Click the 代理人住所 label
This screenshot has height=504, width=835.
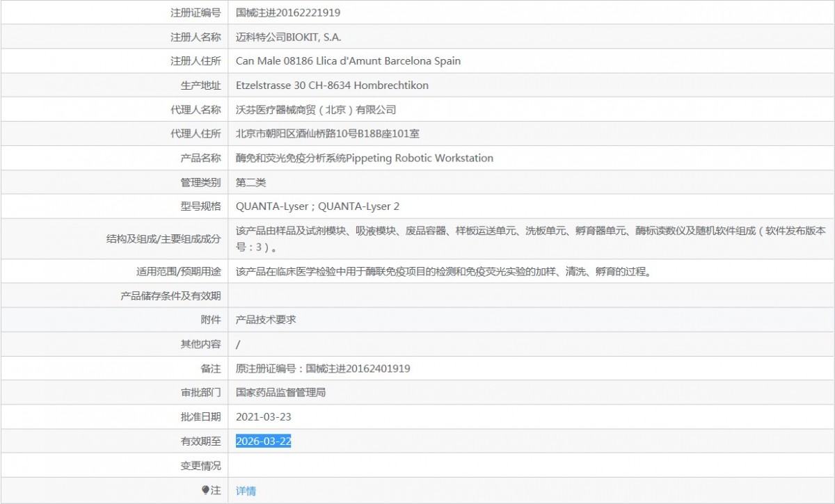[x=196, y=133]
